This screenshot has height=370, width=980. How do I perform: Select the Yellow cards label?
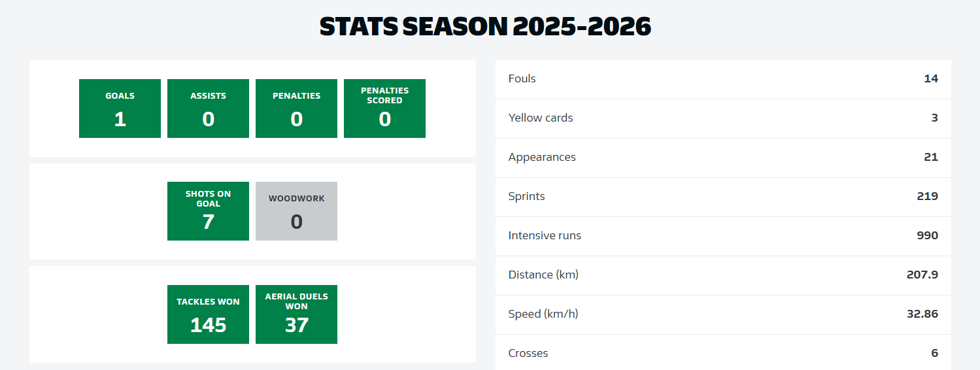[x=541, y=118]
